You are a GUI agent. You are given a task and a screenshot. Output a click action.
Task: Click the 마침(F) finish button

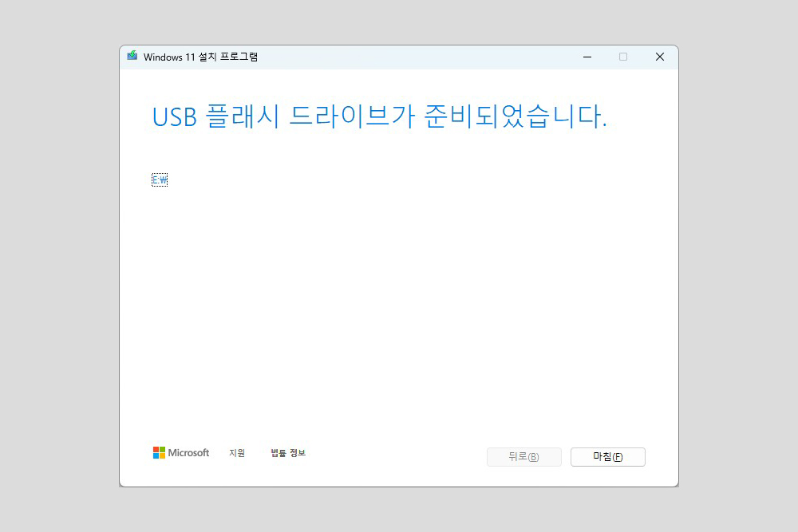pyautogui.click(x=607, y=457)
